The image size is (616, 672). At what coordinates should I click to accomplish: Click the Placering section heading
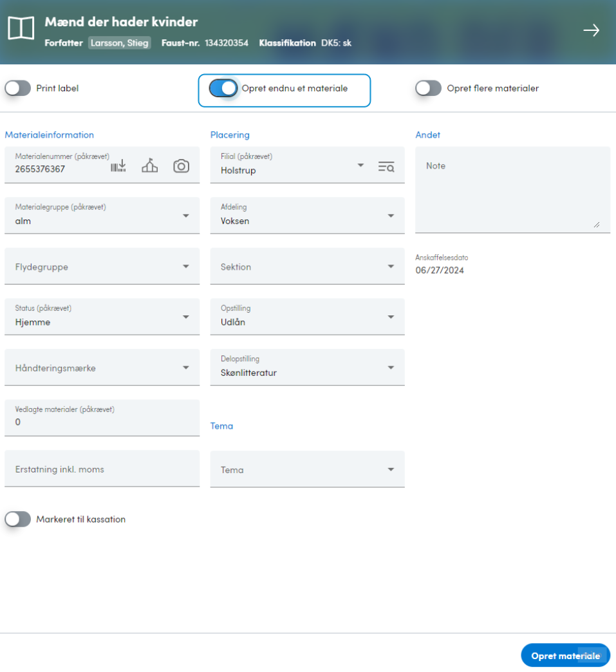(230, 135)
